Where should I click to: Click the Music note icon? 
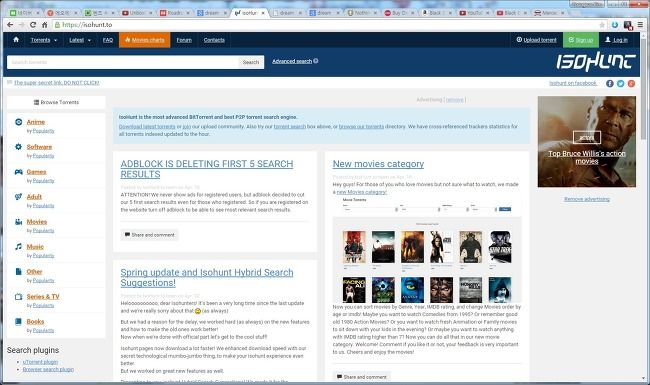[x=18, y=247]
